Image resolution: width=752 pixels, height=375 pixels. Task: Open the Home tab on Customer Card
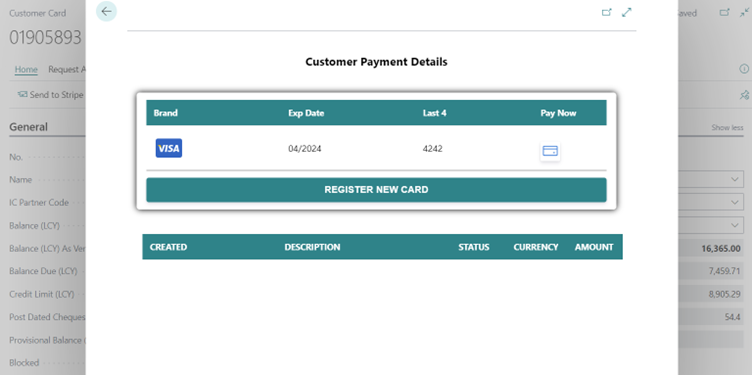pos(26,70)
